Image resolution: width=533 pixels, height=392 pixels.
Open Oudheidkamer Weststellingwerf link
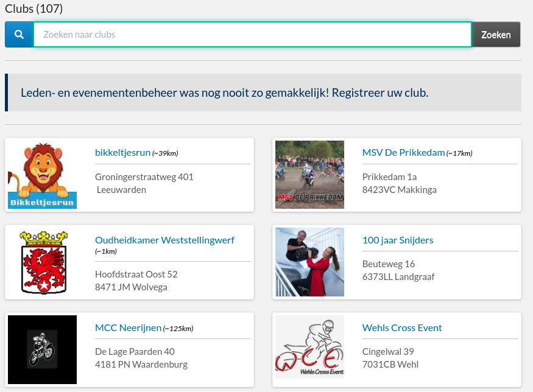tap(164, 240)
